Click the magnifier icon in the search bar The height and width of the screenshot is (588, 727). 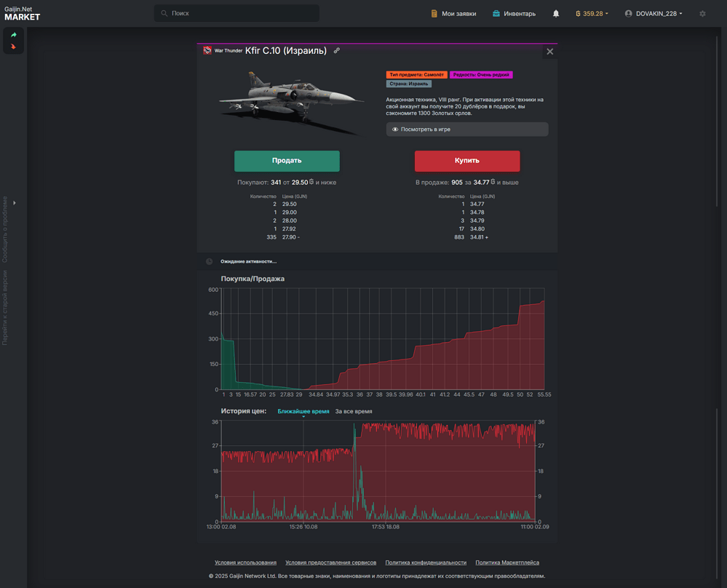164,13
